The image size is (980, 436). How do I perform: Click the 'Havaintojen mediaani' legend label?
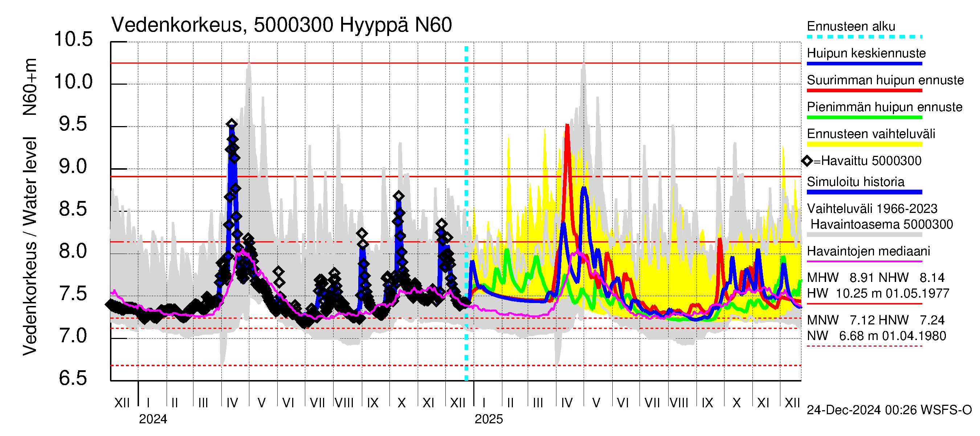point(869,251)
